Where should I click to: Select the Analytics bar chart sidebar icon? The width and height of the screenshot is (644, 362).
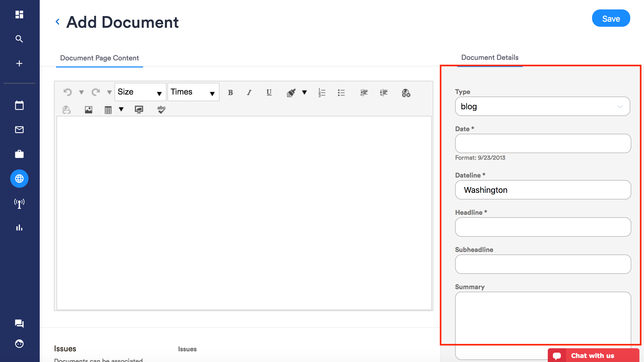(x=19, y=227)
